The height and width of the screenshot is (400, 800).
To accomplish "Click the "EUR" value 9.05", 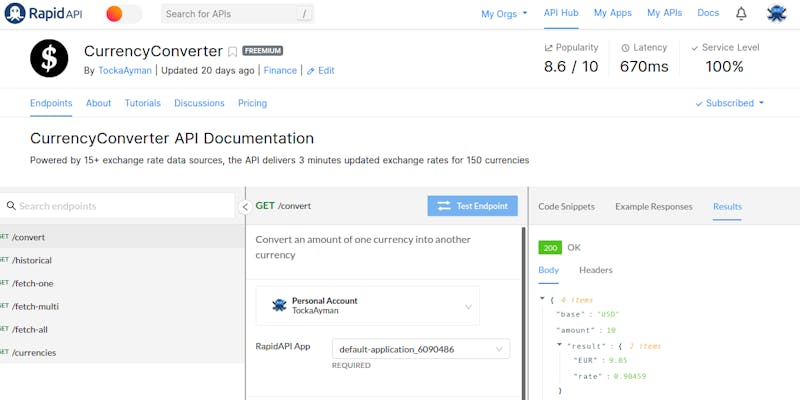I will pos(618,361).
